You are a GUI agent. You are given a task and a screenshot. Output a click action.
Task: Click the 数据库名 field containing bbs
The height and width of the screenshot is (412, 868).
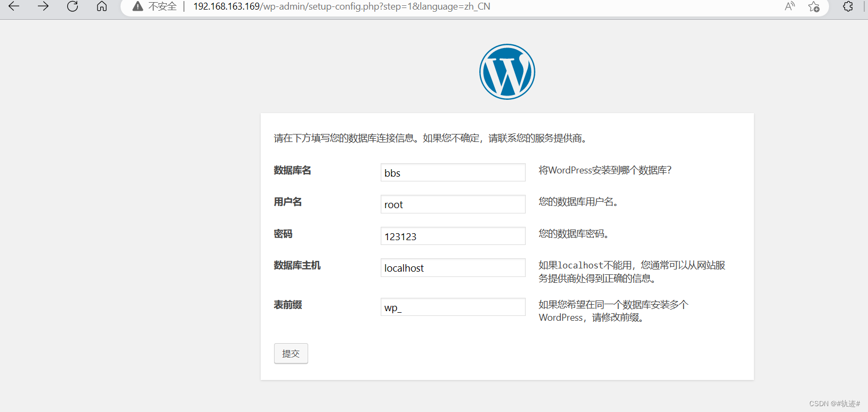tap(453, 172)
